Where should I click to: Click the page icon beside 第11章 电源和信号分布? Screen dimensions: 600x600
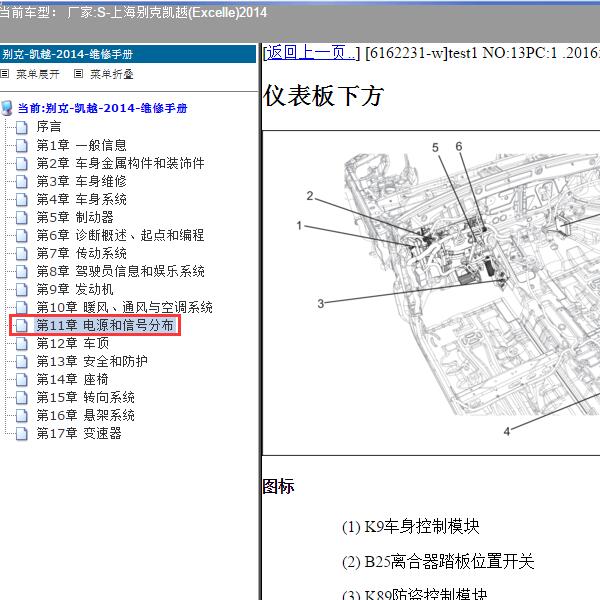(x=22, y=326)
